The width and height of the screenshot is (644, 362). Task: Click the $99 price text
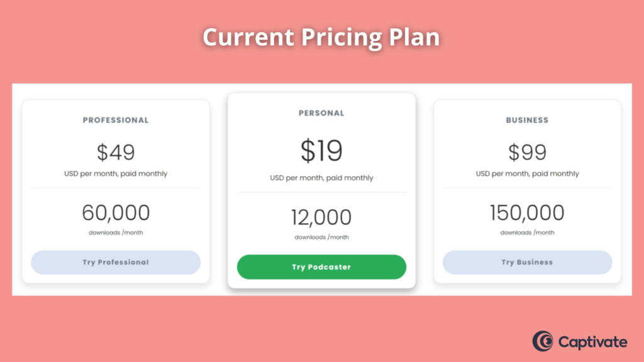528,152
